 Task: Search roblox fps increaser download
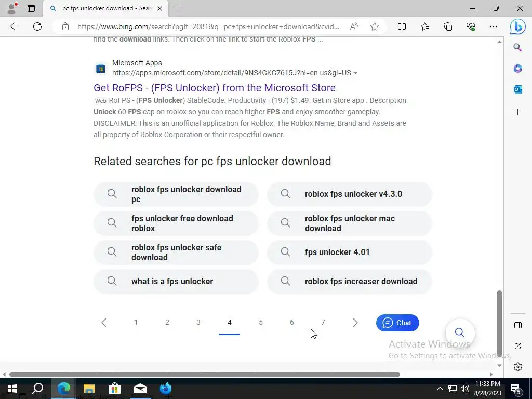350,281
